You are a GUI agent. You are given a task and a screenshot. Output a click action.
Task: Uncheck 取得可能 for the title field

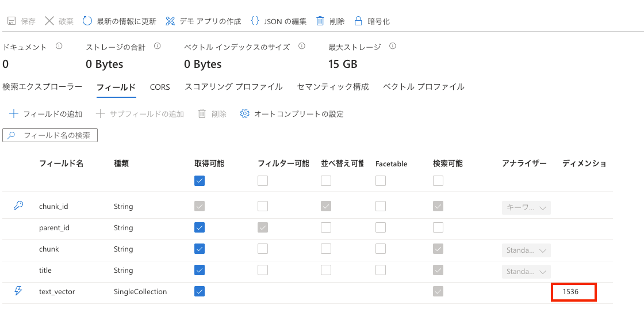click(x=200, y=270)
